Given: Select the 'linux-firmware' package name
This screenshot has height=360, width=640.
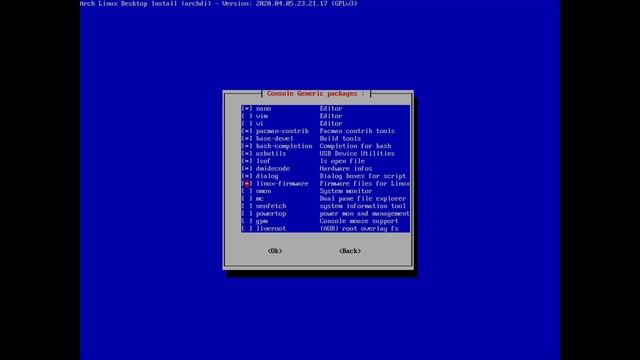Looking at the screenshot, I should coord(282,184).
